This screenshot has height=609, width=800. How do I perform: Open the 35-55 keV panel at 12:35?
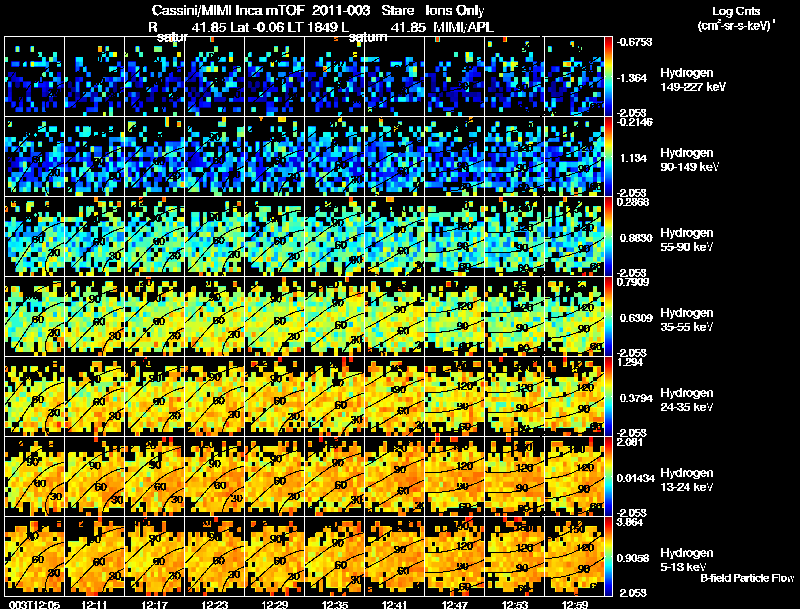335,316
